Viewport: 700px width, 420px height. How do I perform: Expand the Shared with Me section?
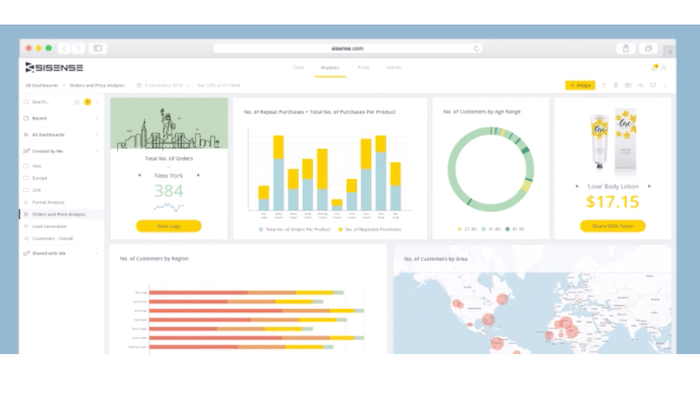point(61,253)
